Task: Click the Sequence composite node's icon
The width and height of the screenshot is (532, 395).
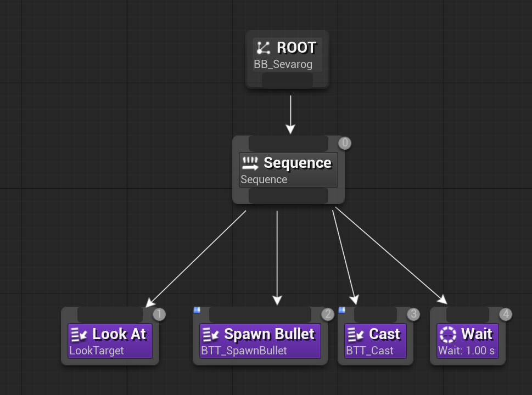Action: pos(250,163)
